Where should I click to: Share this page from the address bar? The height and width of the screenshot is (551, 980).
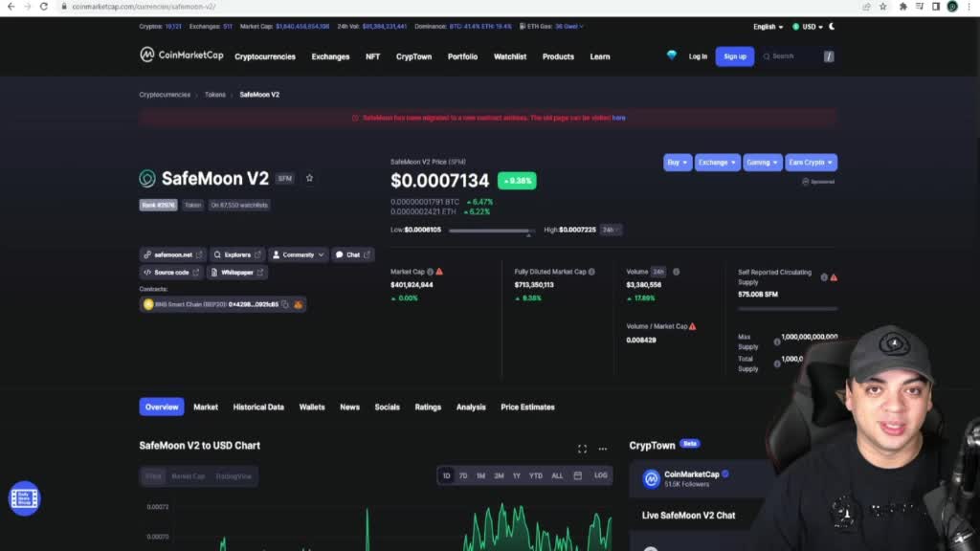pyautogui.click(x=866, y=7)
